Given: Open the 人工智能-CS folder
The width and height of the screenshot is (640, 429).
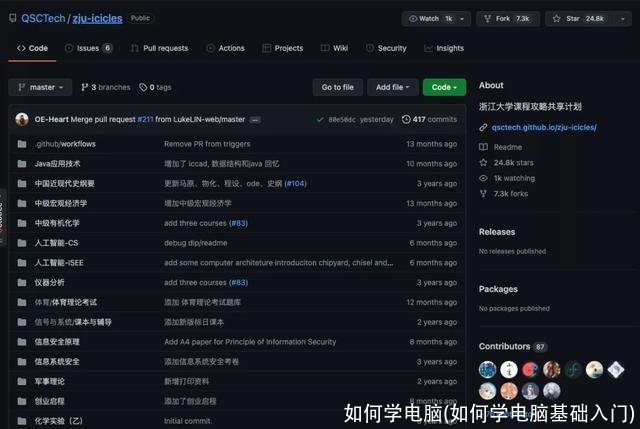Looking at the screenshot, I should click(x=56, y=243).
